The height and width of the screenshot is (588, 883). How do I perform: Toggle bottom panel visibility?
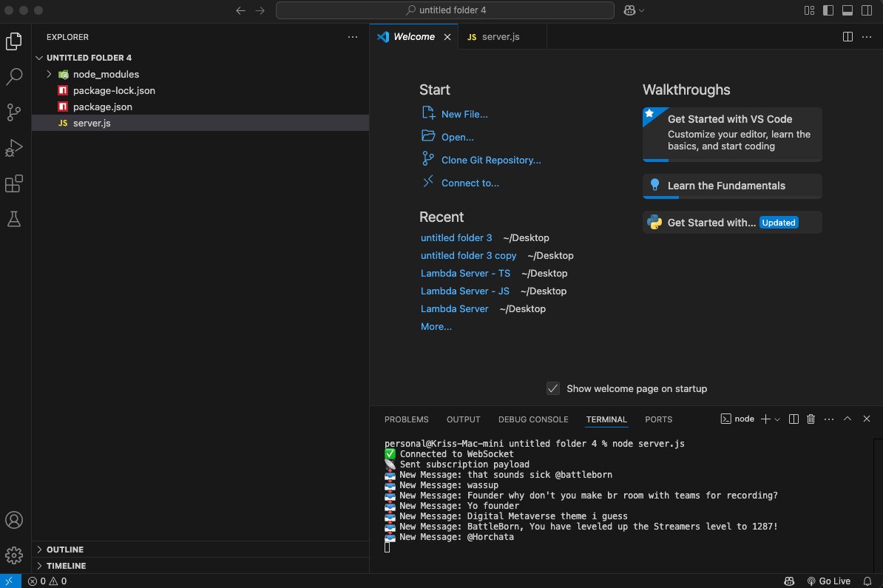coord(848,10)
